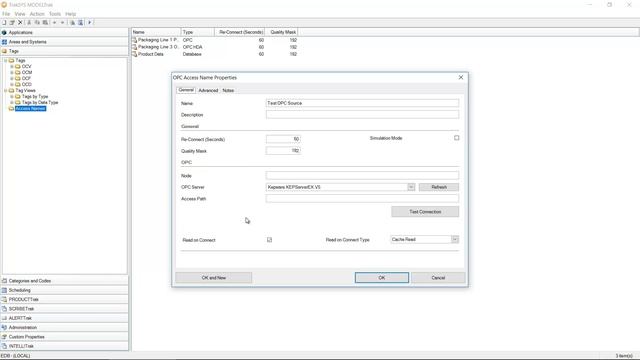
Task: Click the PRODUCTTrak panel icon
Action: click(4, 300)
